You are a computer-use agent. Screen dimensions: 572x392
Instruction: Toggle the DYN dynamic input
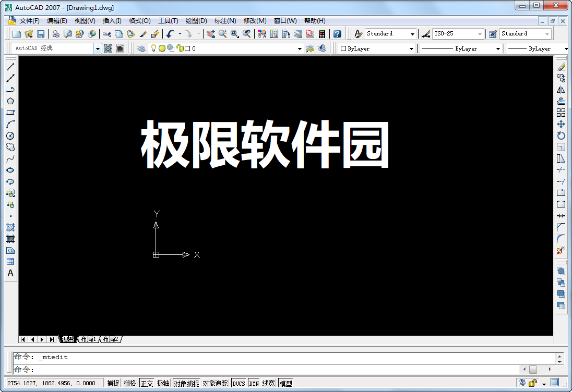coord(254,383)
